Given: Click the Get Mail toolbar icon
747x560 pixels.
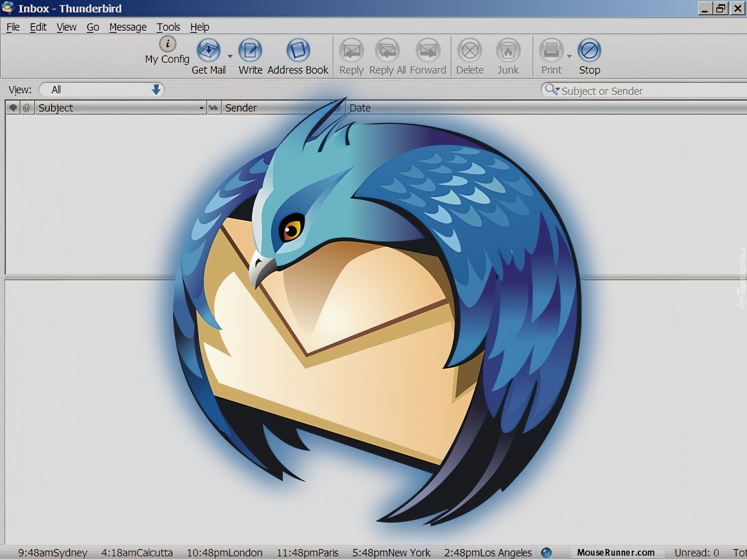Looking at the screenshot, I should [x=209, y=51].
